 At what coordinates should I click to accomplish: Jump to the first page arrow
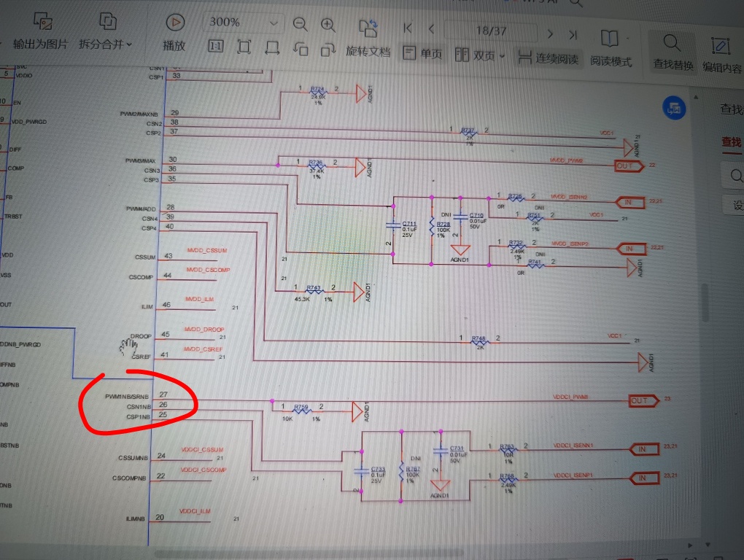click(x=408, y=28)
